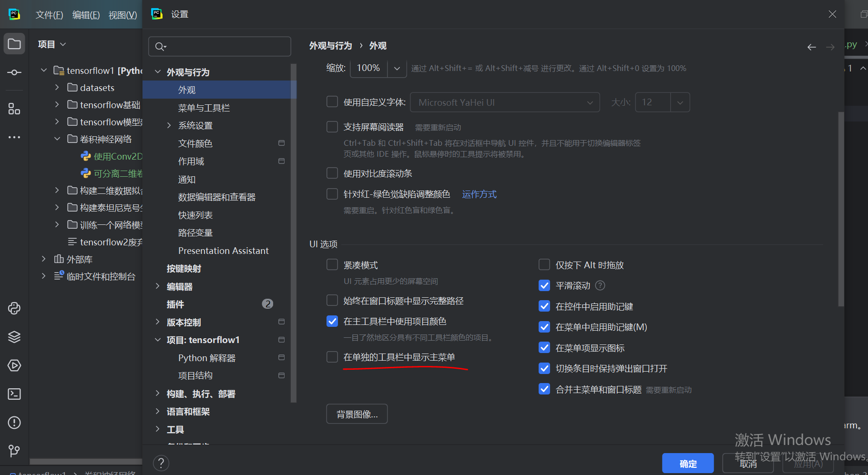Click the 背景图像... button
Image resolution: width=868 pixels, height=475 pixels.
357,414
